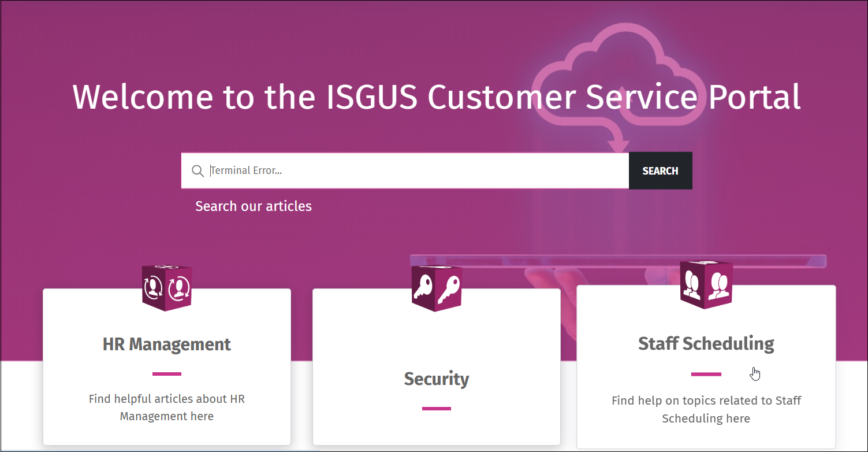Click the 'Search our articles' text

click(x=254, y=206)
